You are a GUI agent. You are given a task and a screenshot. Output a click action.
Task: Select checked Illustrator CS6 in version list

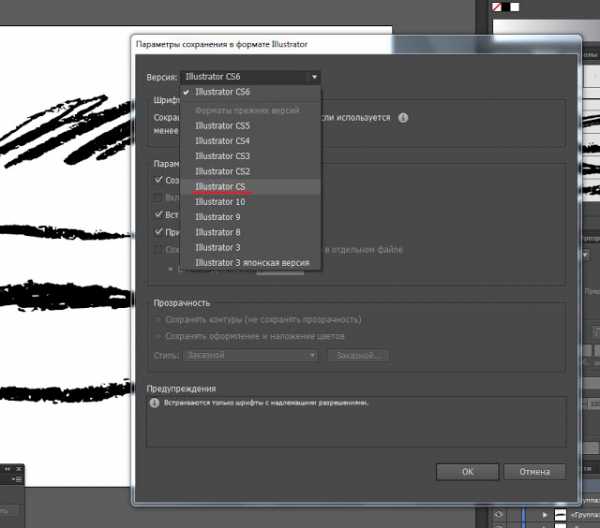point(250,92)
